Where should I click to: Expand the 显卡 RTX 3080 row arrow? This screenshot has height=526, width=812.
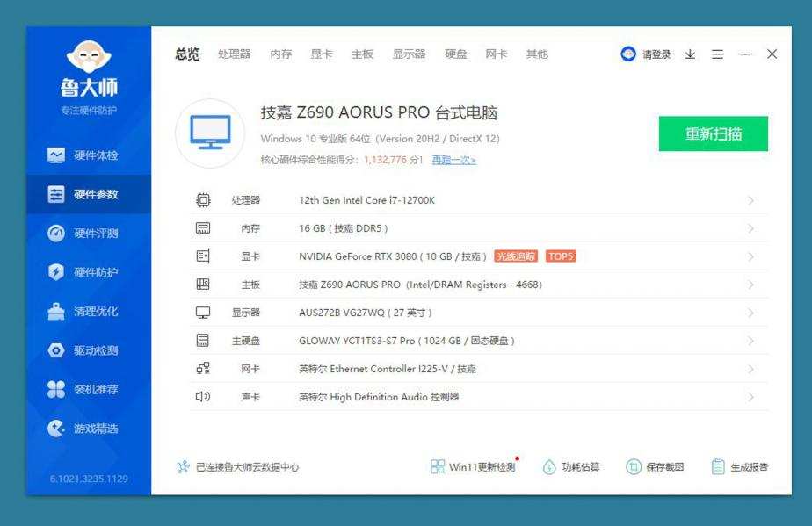(x=750, y=256)
